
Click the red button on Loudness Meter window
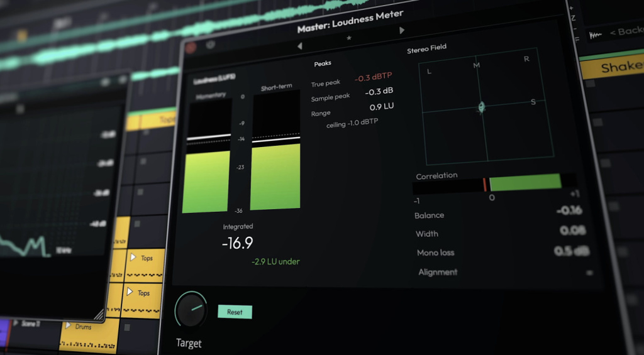click(191, 48)
